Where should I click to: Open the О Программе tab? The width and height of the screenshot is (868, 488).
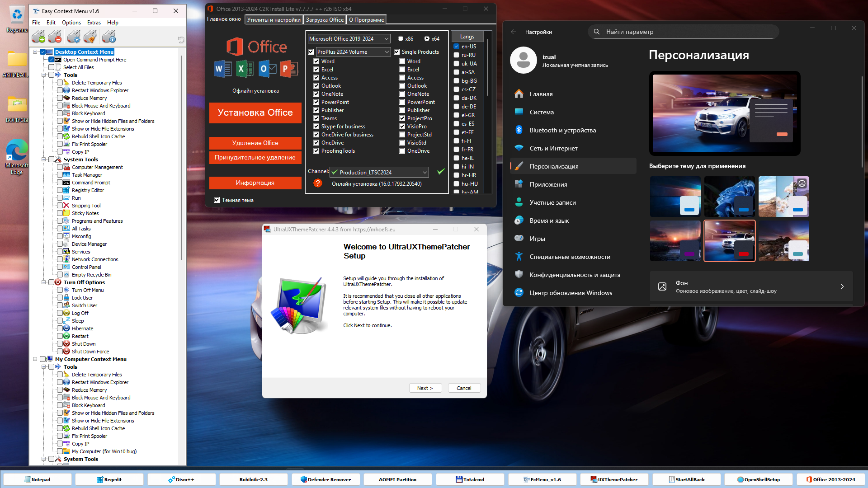[x=366, y=19]
